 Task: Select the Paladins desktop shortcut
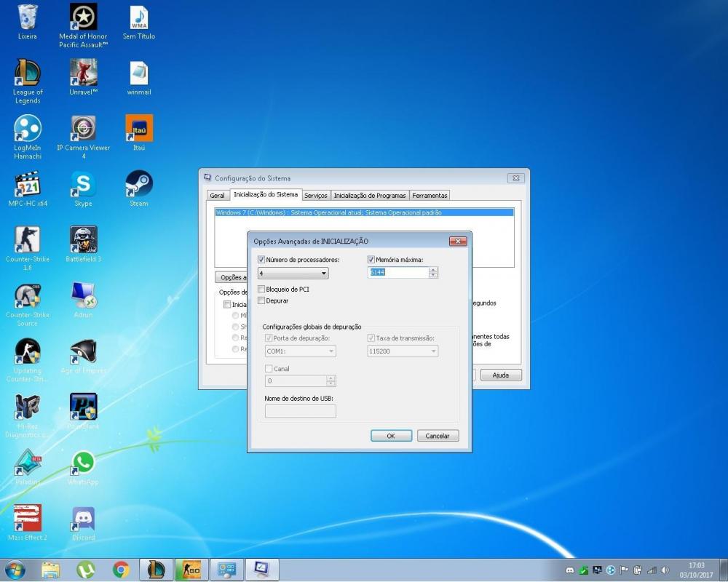28,467
